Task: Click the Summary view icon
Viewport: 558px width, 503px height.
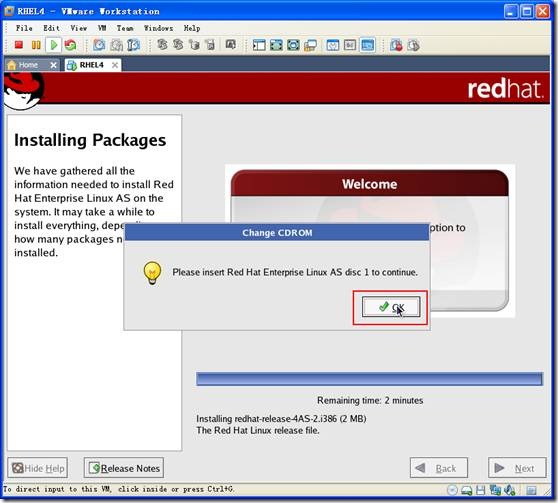Action: pyautogui.click(x=333, y=45)
